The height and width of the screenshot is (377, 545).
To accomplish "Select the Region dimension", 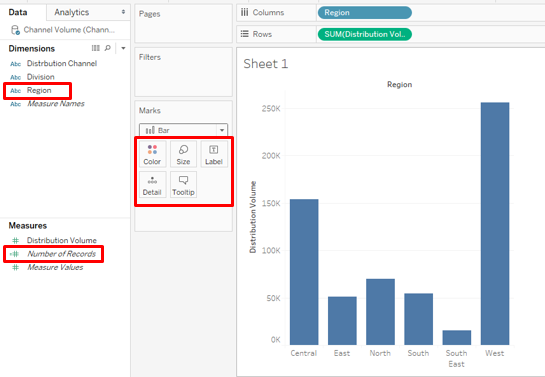I will 39,90.
